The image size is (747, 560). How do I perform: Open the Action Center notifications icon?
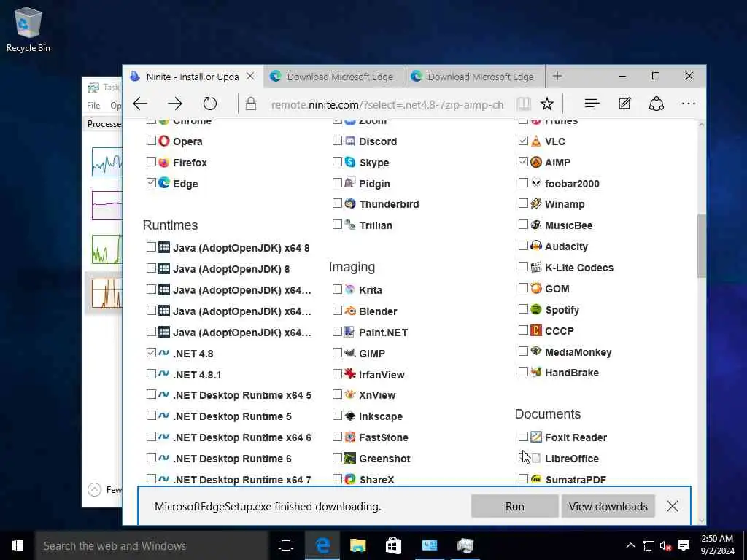[x=684, y=545]
